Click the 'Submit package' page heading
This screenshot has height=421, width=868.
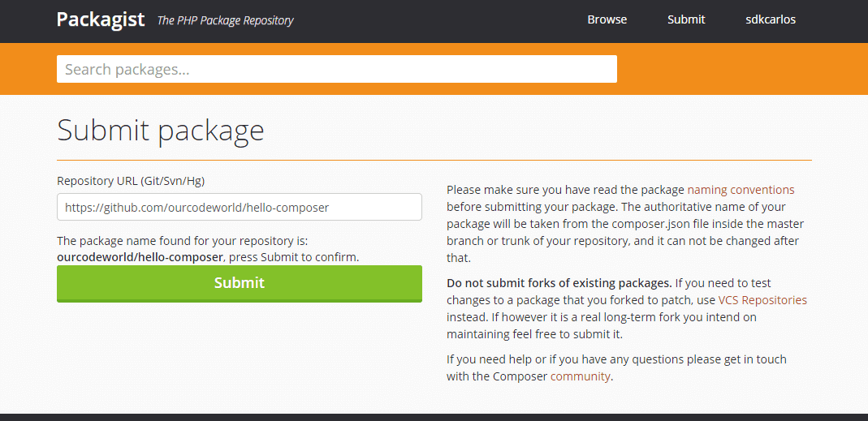click(x=161, y=130)
